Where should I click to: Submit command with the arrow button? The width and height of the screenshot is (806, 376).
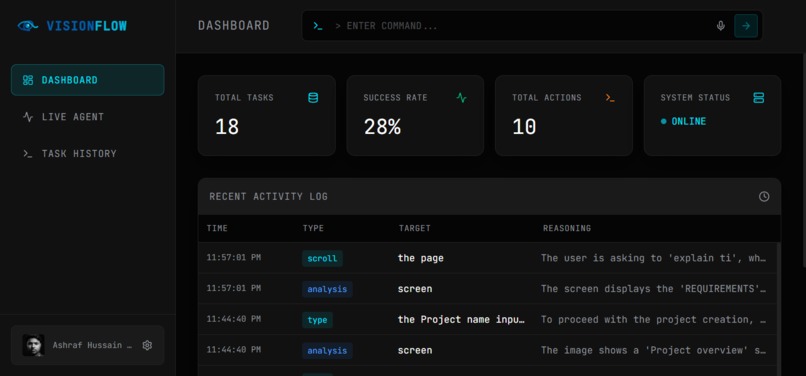click(746, 26)
